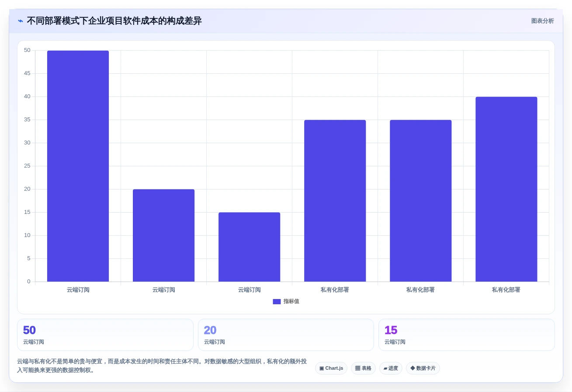Open the data card showing 15
The height and width of the screenshot is (392, 572).
[x=467, y=335]
